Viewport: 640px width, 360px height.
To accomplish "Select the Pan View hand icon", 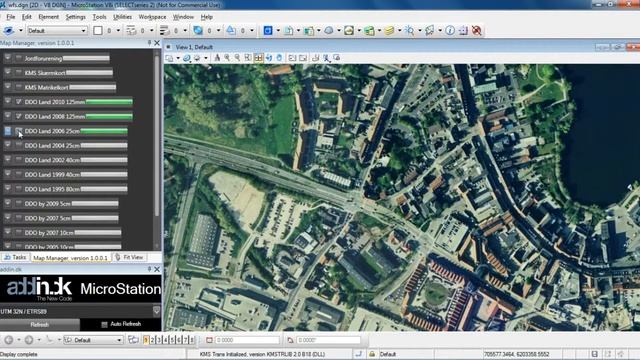I will point(279,58).
